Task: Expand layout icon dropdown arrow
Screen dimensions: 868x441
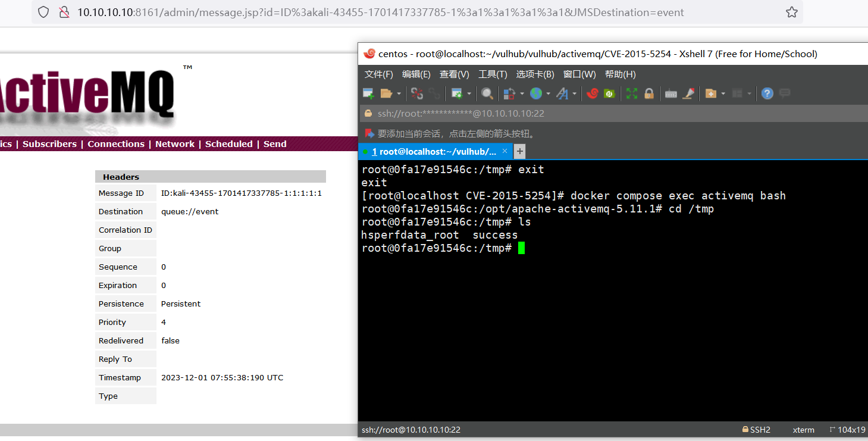Action: tap(750, 93)
